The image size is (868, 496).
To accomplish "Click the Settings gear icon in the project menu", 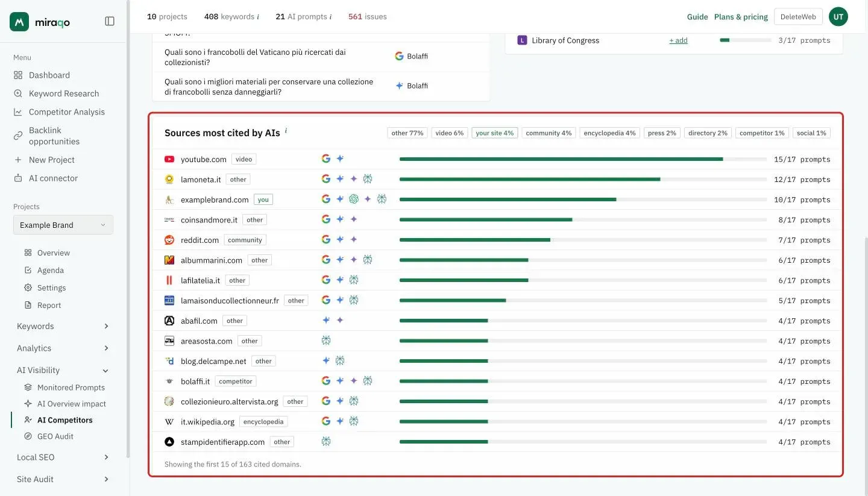I will pos(28,287).
